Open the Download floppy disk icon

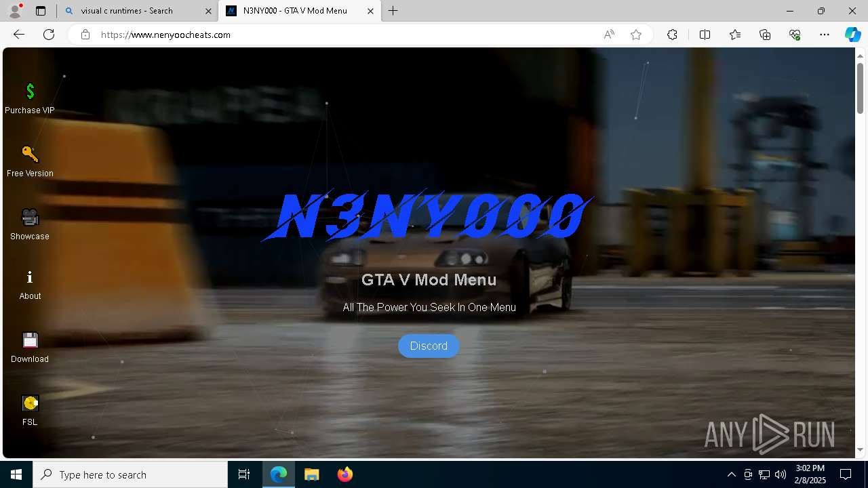tap(30, 340)
